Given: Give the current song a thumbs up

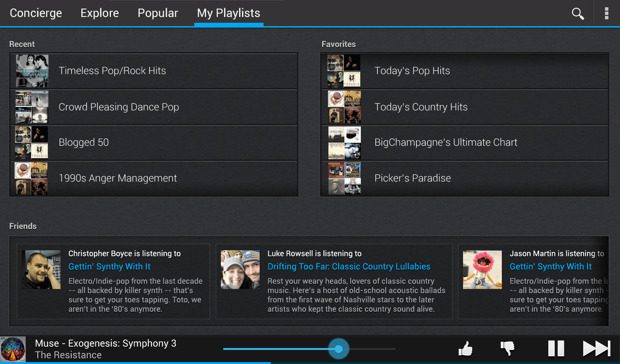Looking at the screenshot, I should coord(465,349).
